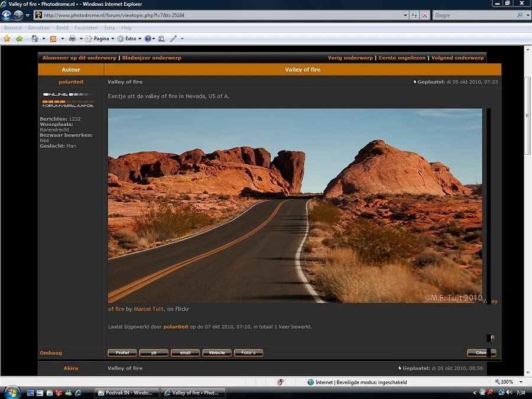
Task: Click the Print icon
Action: coord(72,38)
